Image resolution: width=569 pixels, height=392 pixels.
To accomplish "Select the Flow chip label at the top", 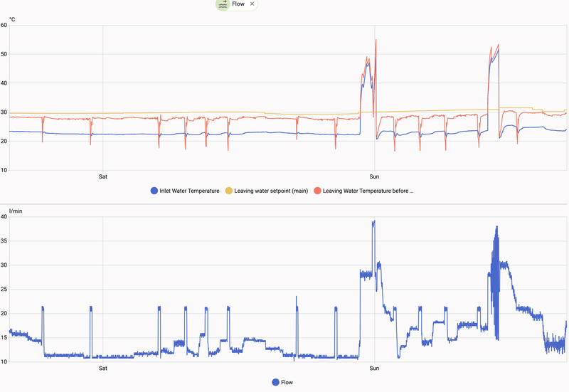I will (x=238, y=4).
